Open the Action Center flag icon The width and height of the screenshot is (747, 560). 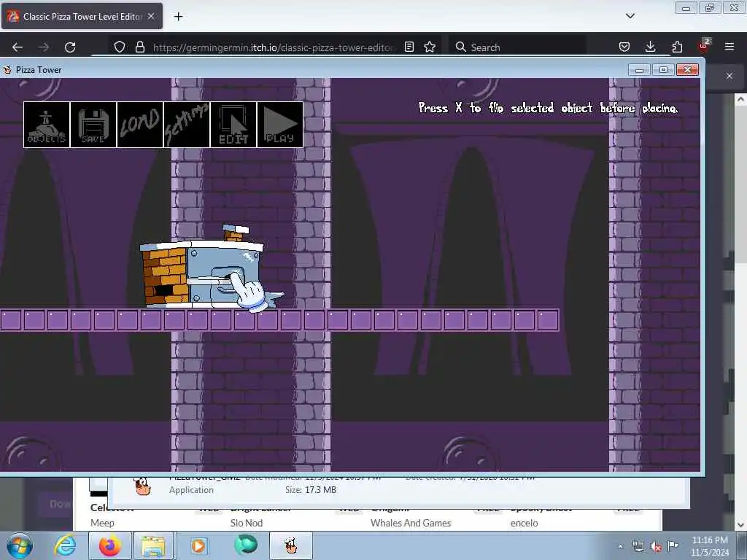[672, 545]
